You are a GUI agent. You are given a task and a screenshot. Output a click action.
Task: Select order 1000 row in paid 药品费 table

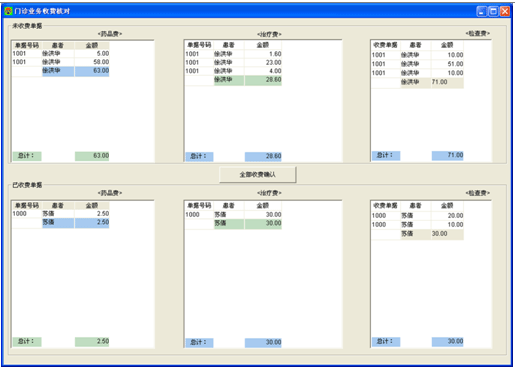[x=61, y=214]
